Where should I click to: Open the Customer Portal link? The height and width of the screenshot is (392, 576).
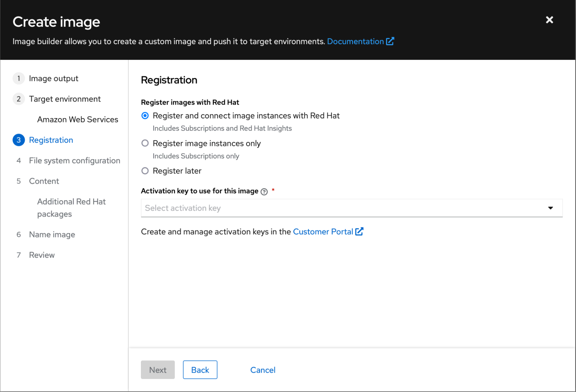(323, 231)
